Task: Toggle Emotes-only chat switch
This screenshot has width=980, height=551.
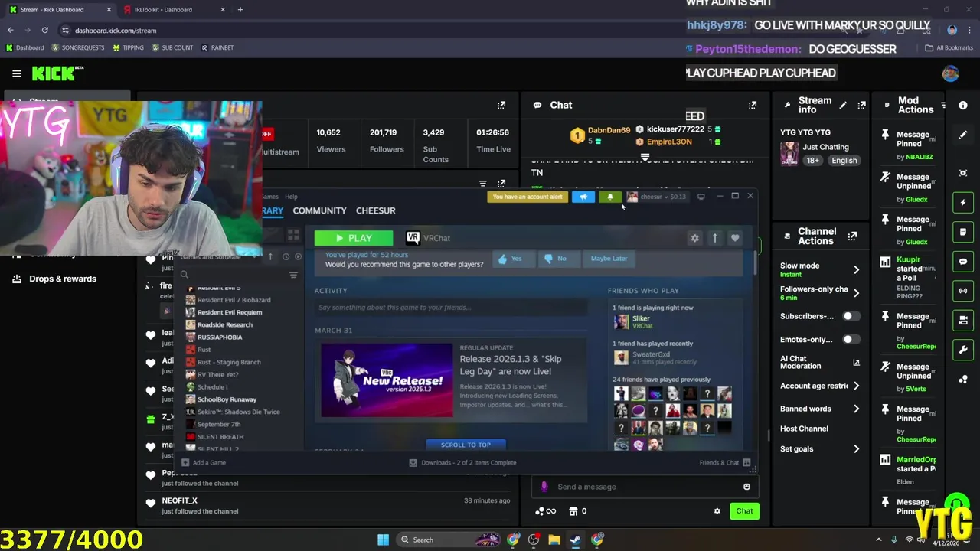Action: (x=850, y=339)
